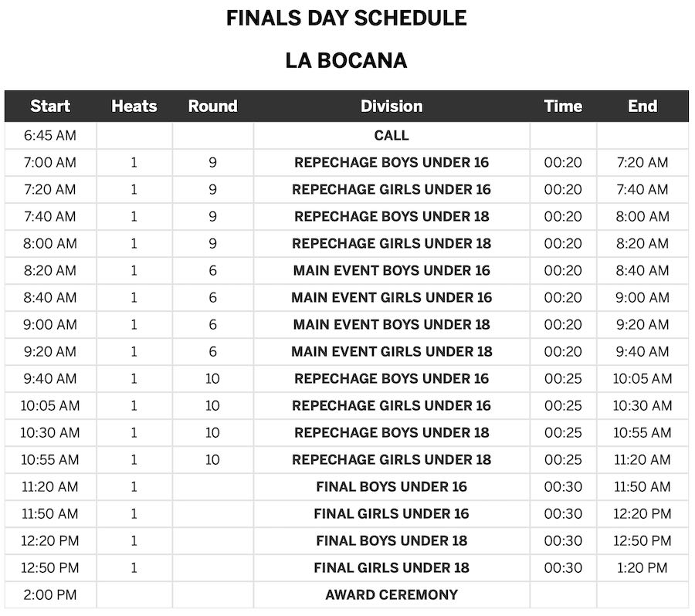
Task: Select the 2:00 PM start time
Action: [50, 594]
